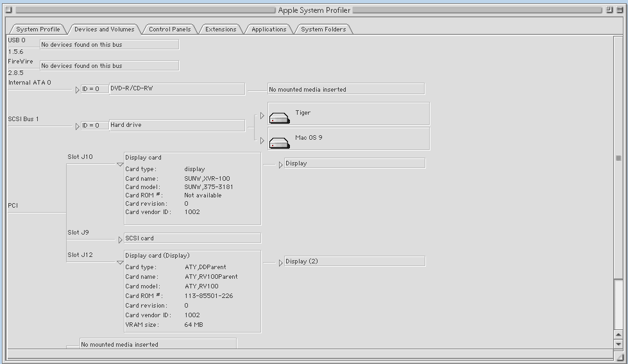
Task: Click the ATY,RV100Parent card name value
Action: click(211, 277)
